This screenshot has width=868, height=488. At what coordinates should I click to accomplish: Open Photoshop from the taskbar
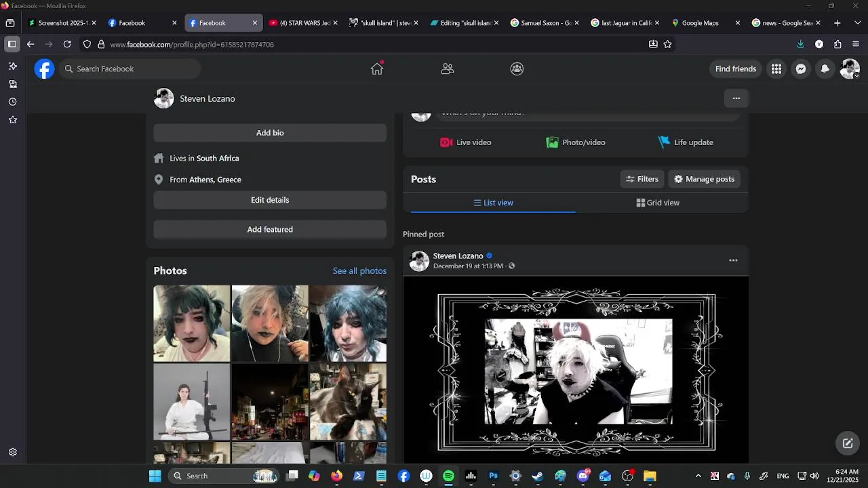pyautogui.click(x=493, y=476)
